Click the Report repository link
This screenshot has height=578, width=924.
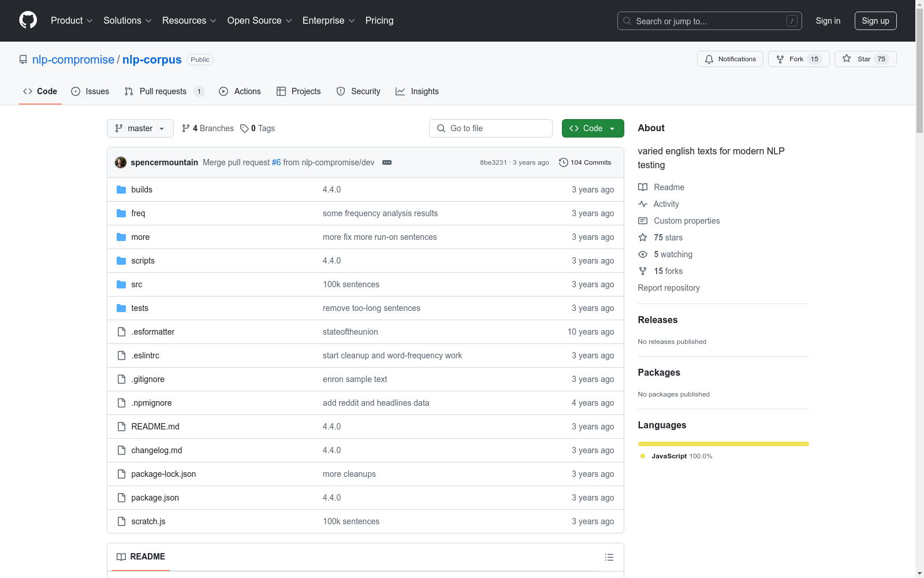[669, 288]
